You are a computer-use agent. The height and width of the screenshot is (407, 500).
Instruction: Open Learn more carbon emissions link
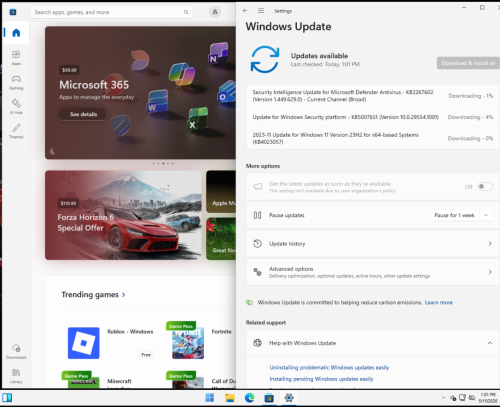[x=439, y=302]
